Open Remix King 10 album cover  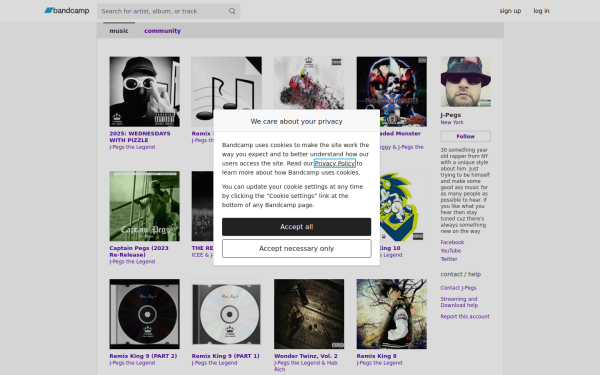403,206
